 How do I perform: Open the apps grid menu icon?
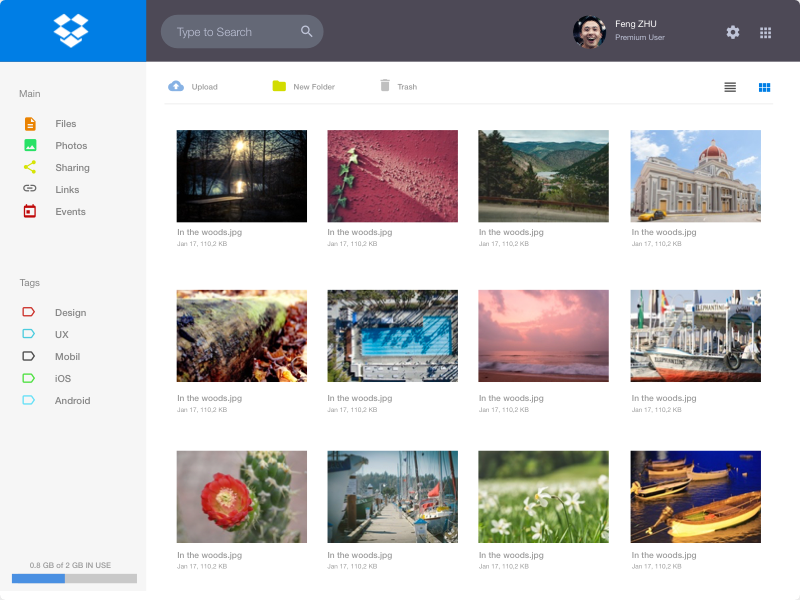[x=765, y=32]
